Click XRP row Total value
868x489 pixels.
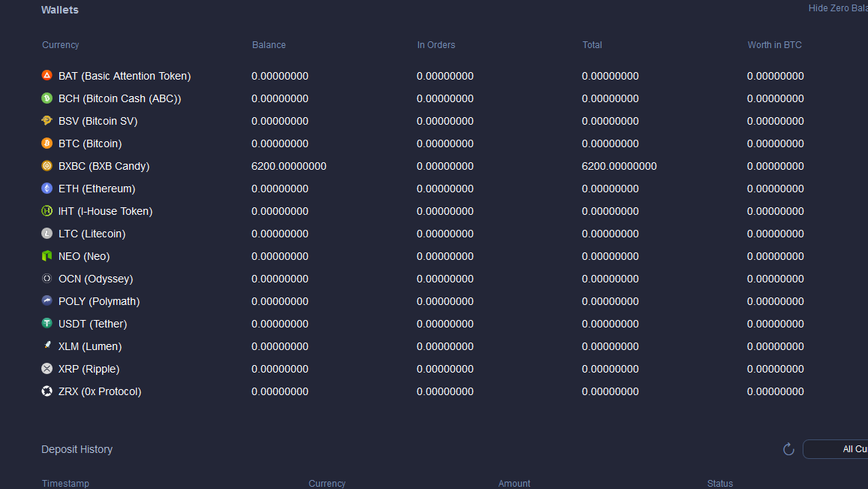(x=610, y=369)
